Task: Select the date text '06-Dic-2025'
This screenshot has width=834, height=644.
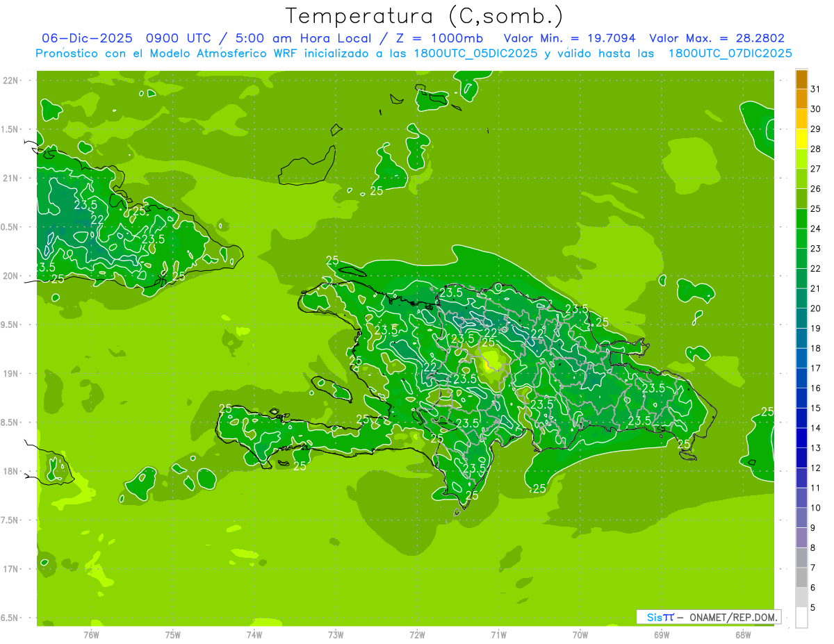Action: tap(87, 38)
